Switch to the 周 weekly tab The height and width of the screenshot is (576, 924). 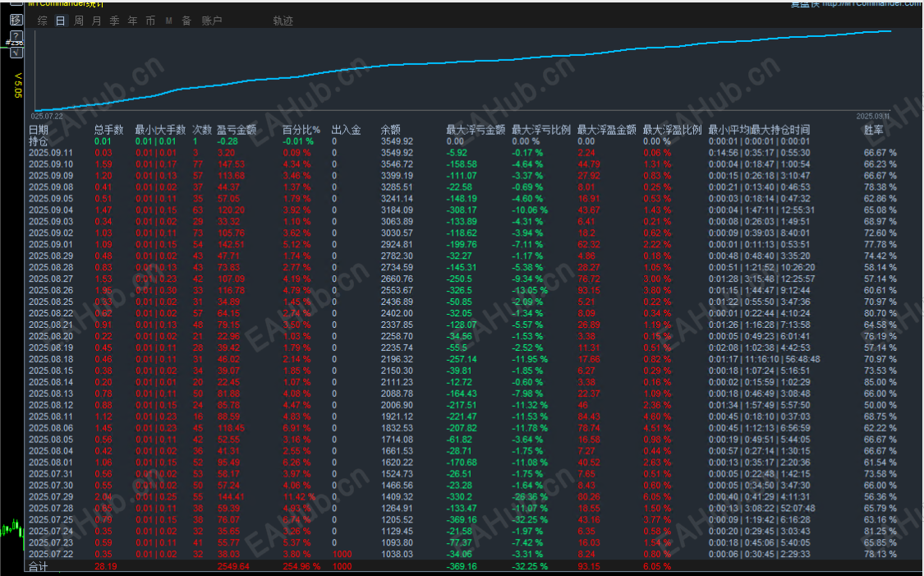tap(79, 21)
